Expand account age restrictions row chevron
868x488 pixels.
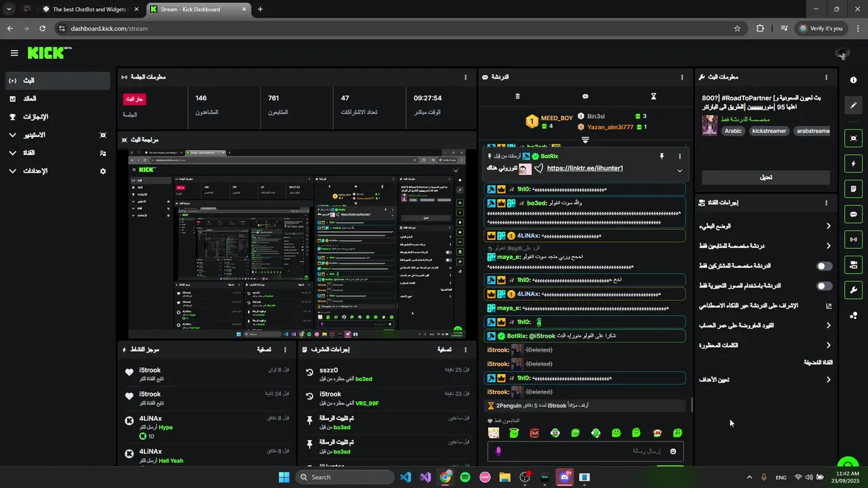point(828,326)
